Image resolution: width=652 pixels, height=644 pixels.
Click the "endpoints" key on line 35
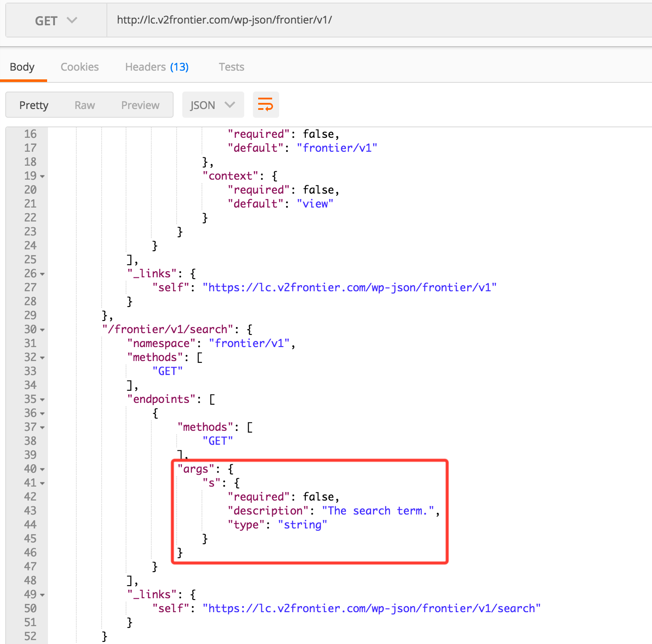pyautogui.click(x=161, y=399)
